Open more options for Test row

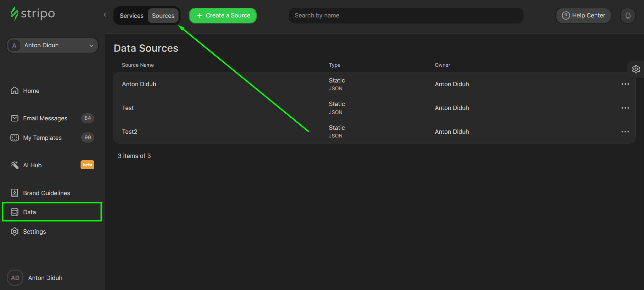tap(625, 108)
